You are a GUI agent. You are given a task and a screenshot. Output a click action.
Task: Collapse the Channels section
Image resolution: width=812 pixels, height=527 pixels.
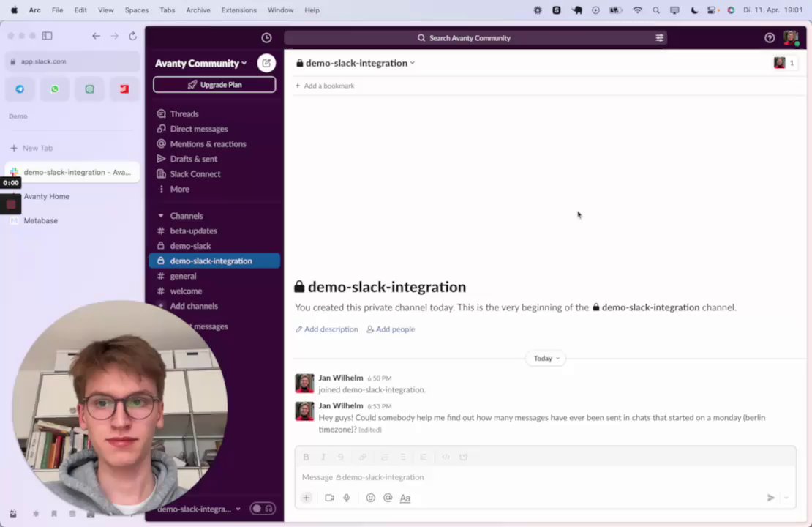(x=160, y=216)
